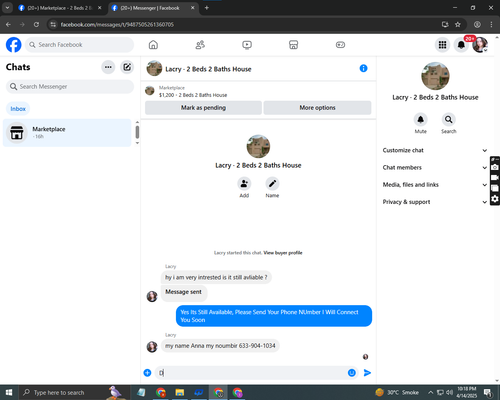Open the Marketplace chat in the Chats list
Viewport: 500px width, 400px height.
pos(67,133)
